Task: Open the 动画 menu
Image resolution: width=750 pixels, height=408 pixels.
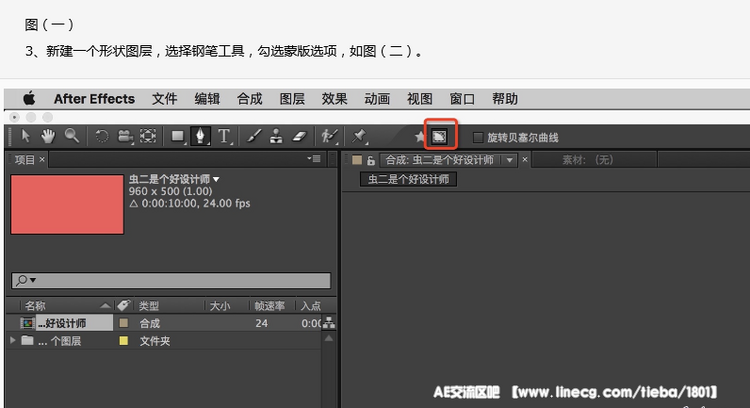Action: tap(377, 99)
